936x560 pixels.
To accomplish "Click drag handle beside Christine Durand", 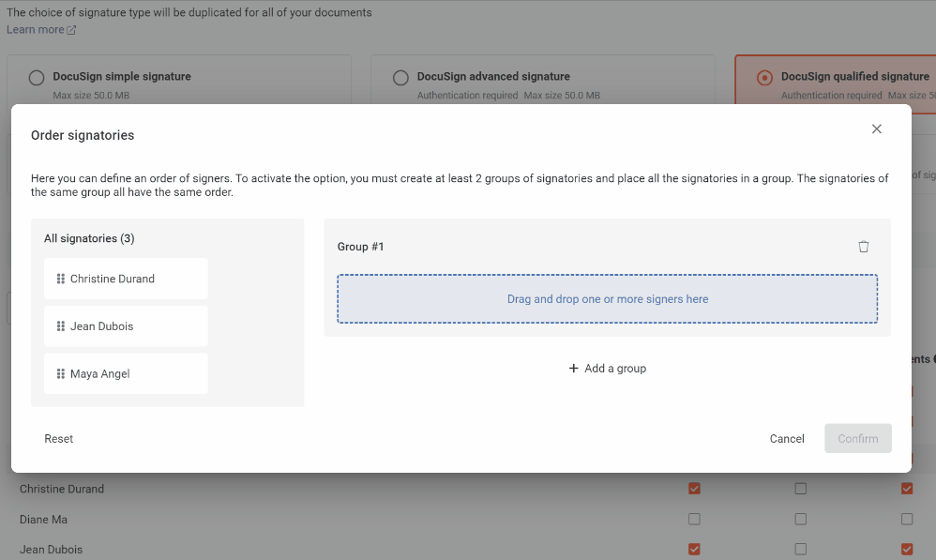I will point(61,279).
